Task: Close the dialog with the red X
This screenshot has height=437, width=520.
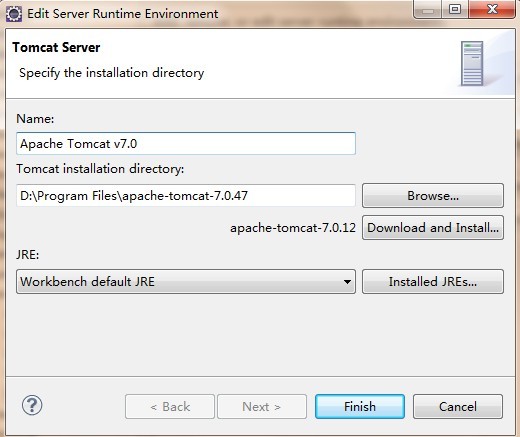Action: pos(492,9)
